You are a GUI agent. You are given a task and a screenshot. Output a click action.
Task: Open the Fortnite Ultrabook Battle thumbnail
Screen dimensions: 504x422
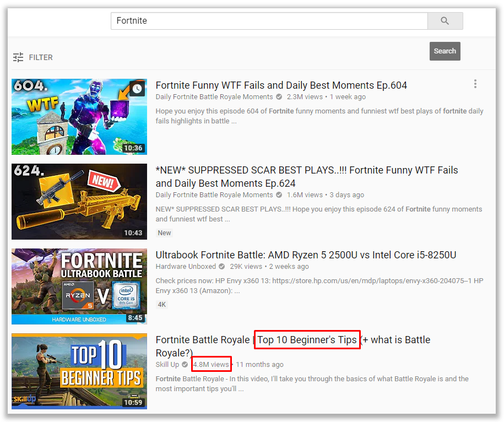(x=79, y=286)
